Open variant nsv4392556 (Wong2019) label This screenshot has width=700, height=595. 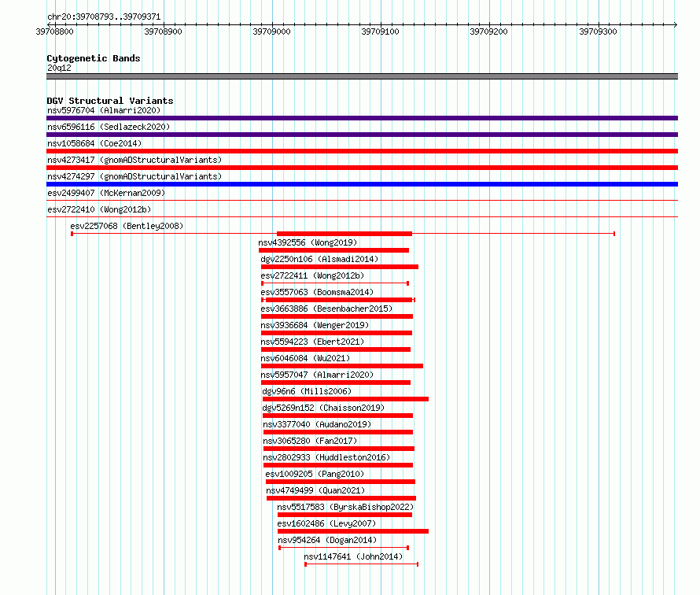tap(308, 242)
